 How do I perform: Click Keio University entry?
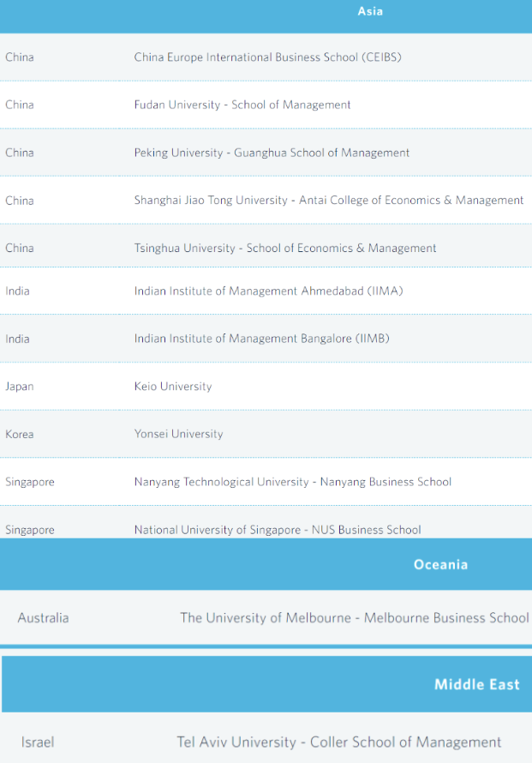pyautogui.click(x=173, y=387)
